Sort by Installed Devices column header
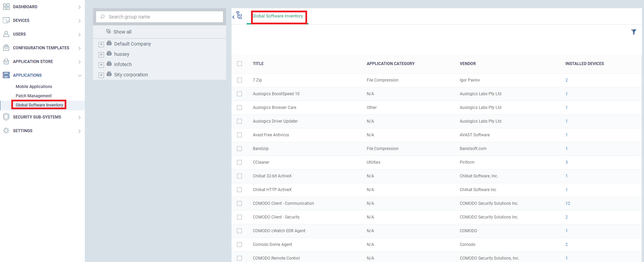This screenshot has width=644, height=262. pos(584,64)
